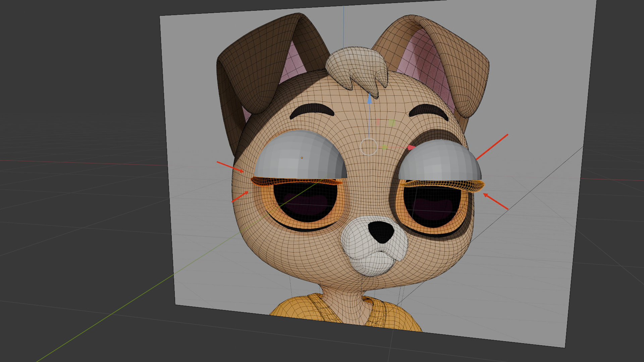Viewport: 644px width, 362px height.
Task: Click the orange origin dot on the eyelid
Action: click(x=302, y=158)
